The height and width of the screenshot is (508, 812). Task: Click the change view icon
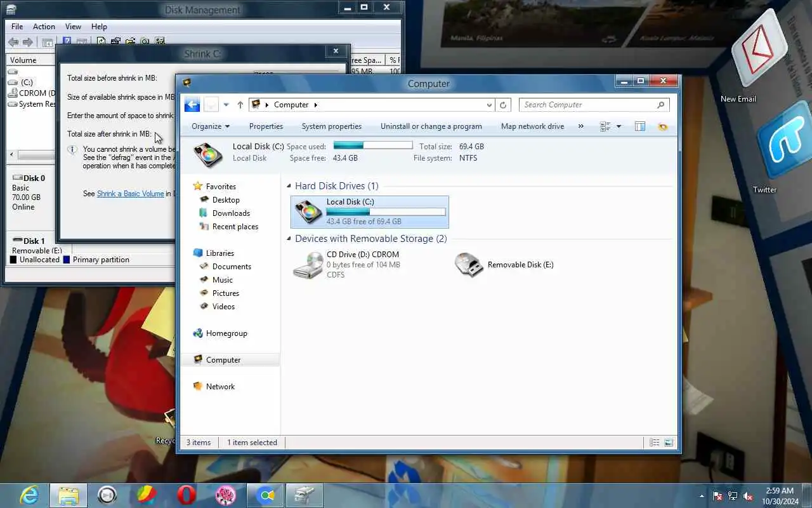(x=605, y=126)
